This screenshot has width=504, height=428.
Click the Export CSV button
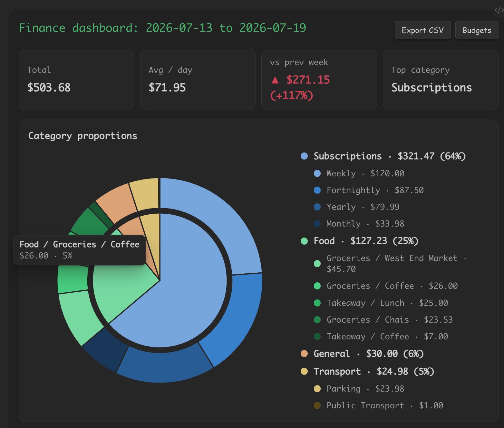coord(422,30)
